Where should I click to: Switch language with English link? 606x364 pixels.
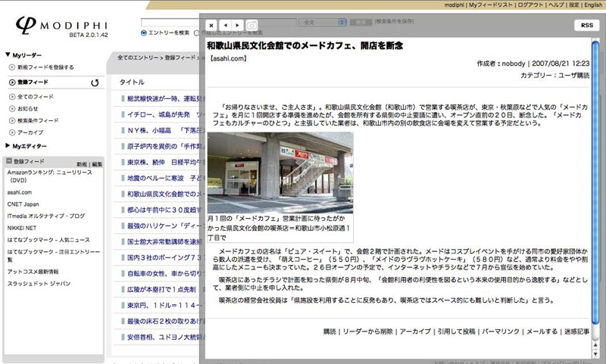pyautogui.click(x=593, y=5)
